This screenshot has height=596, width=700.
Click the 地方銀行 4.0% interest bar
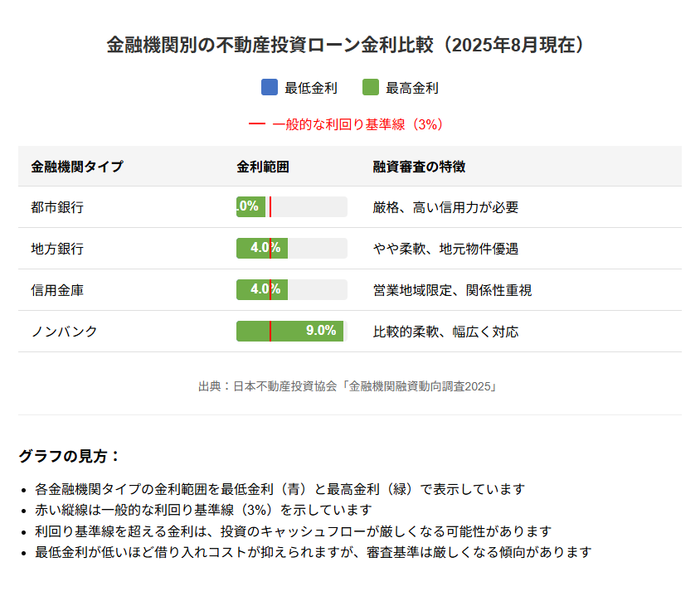[x=261, y=249]
